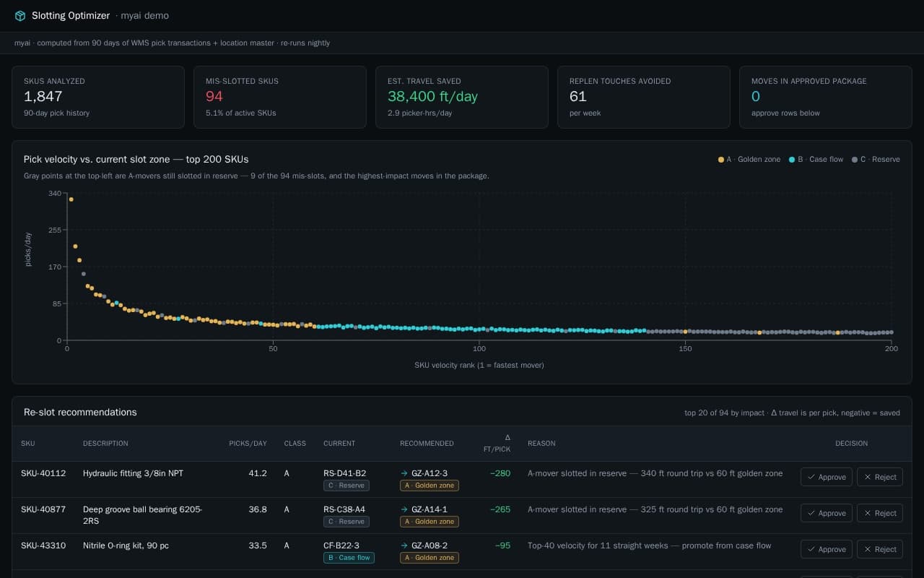
Task: Click the Replen Touches Avoided 61 card
Action: [x=644, y=98]
